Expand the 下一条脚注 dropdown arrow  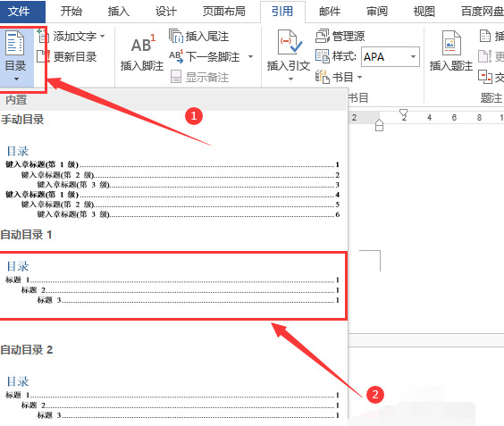pyautogui.click(x=250, y=57)
